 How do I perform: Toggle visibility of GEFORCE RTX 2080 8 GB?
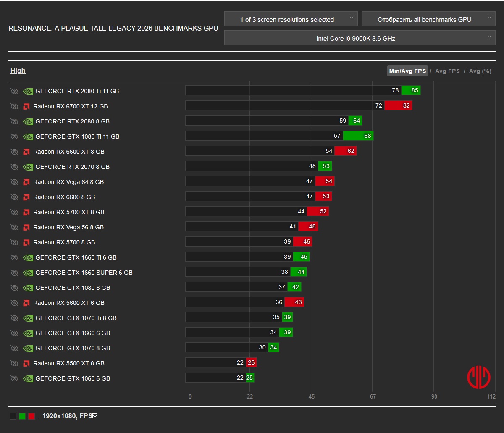pos(14,121)
